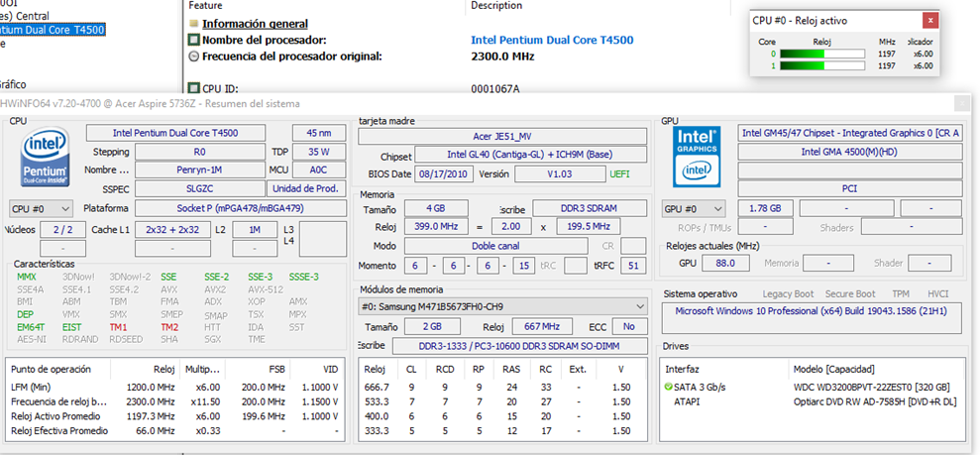This screenshot has height=455, width=980.
Task: Click the Feature column header
Action: point(205,6)
